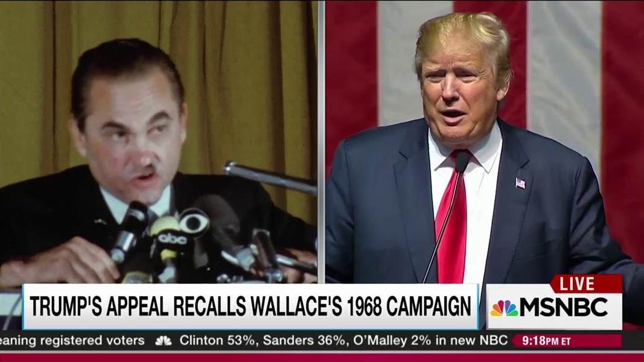The width and height of the screenshot is (644, 362).
Task: Click the left video panel of Wallace
Action: click(x=159, y=142)
